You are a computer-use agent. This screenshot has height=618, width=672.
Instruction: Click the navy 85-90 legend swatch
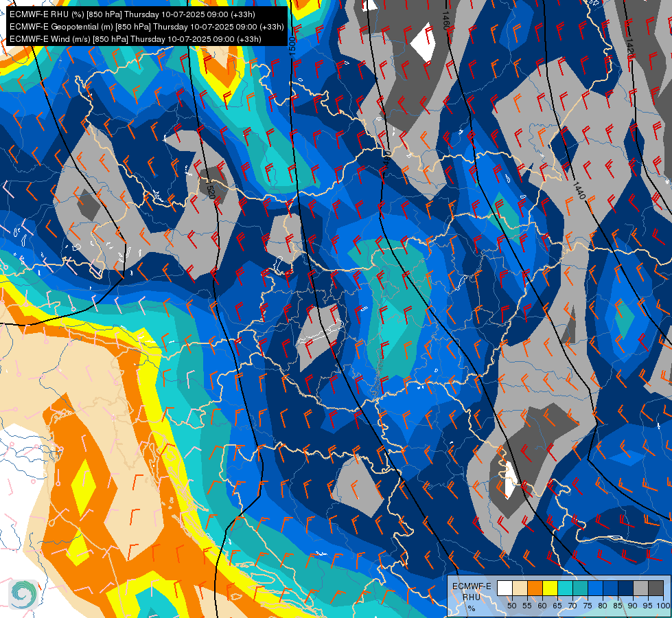[625, 588]
